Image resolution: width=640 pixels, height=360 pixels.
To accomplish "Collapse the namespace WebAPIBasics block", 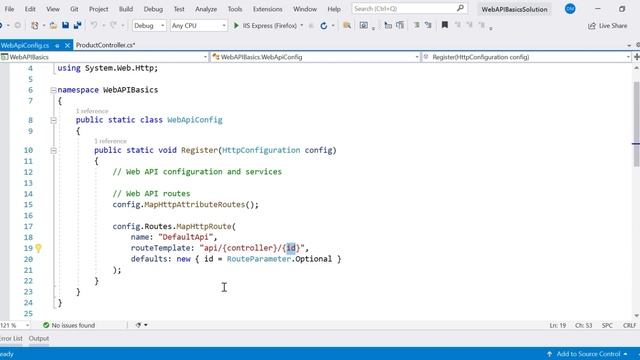I will click(53, 90).
